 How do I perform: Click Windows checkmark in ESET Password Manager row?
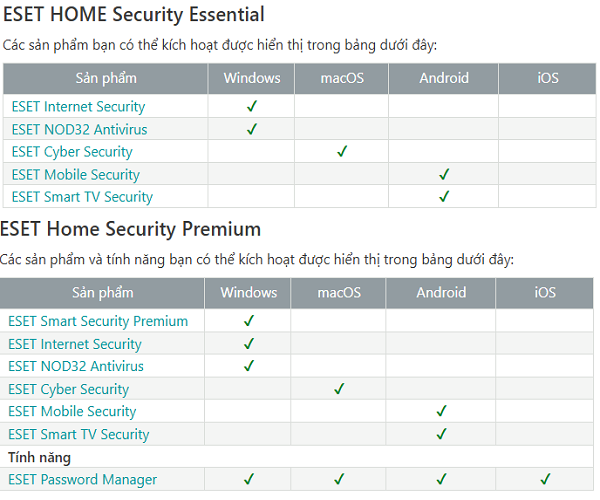coord(249,479)
